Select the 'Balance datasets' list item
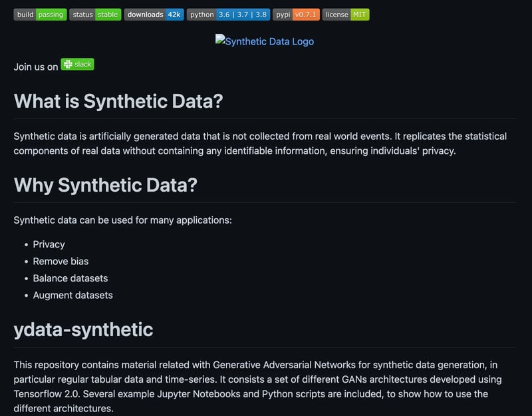This screenshot has height=416, width=532. [x=70, y=278]
